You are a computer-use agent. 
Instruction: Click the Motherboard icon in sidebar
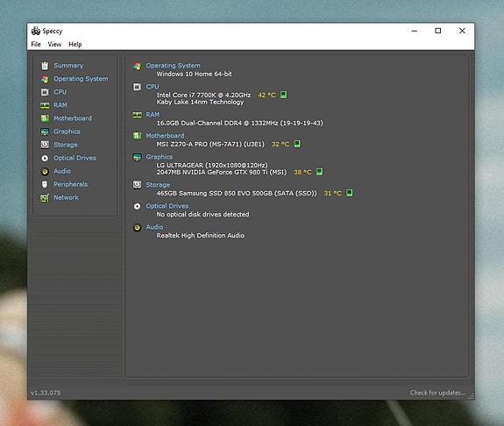point(45,118)
